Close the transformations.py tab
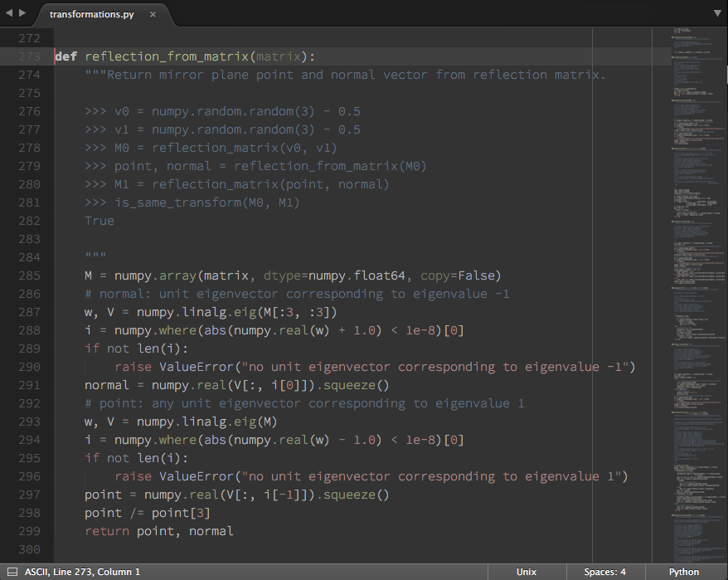The height and width of the screenshot is (580, 728). (x=153, y=14)
